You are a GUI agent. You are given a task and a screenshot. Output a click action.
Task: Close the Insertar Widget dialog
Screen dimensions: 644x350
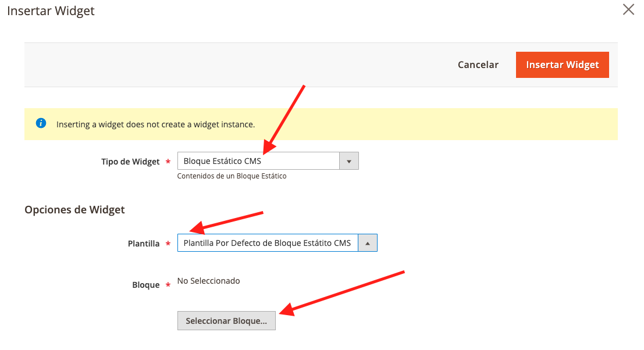(x=628, y=9)
